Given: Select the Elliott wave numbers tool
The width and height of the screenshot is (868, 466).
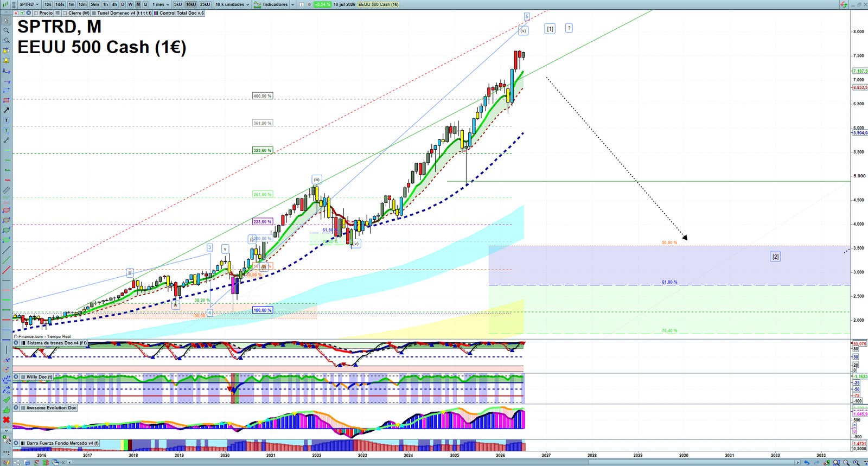Looking at the screenshot, I should tap(6, 380).
